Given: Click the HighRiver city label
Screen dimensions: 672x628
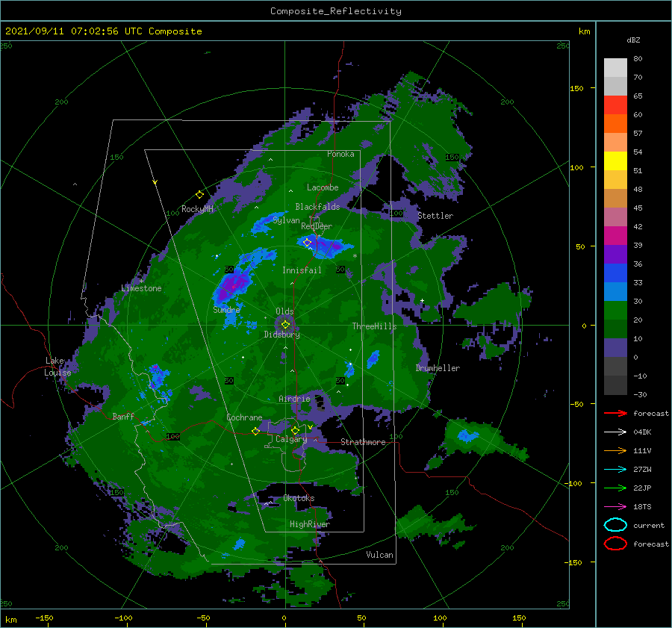Looking at the screenshot, I should pyautogui.click(x=310, y=524).
